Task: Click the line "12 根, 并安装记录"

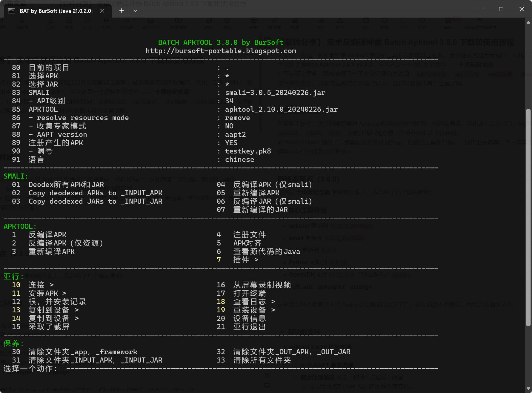Action: [x=49, y=302]
